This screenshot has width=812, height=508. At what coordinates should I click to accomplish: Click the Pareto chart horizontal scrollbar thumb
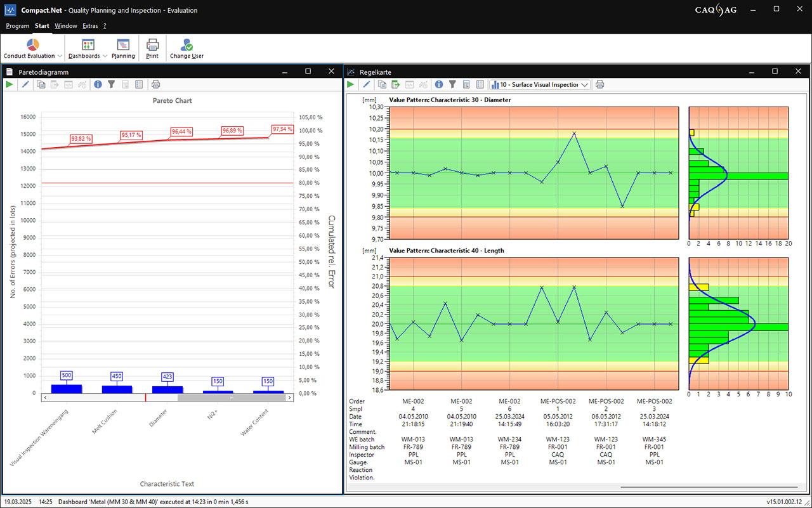(231, 398)
